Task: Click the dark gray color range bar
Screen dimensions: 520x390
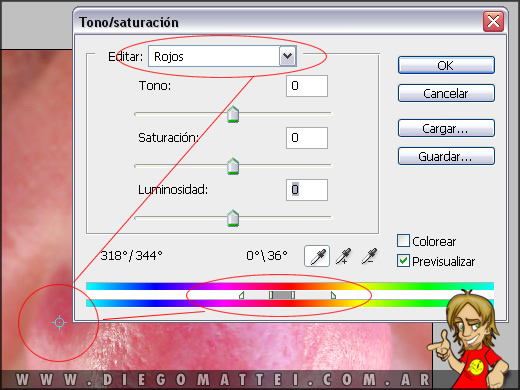Action: [282, 295]
